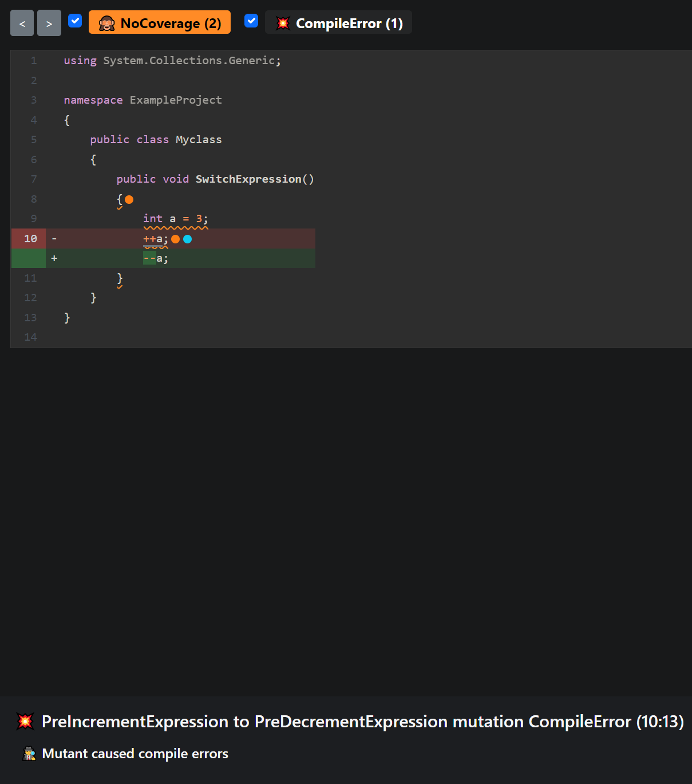Click the explosion icon beside the mutation heading

pos(25,722)
